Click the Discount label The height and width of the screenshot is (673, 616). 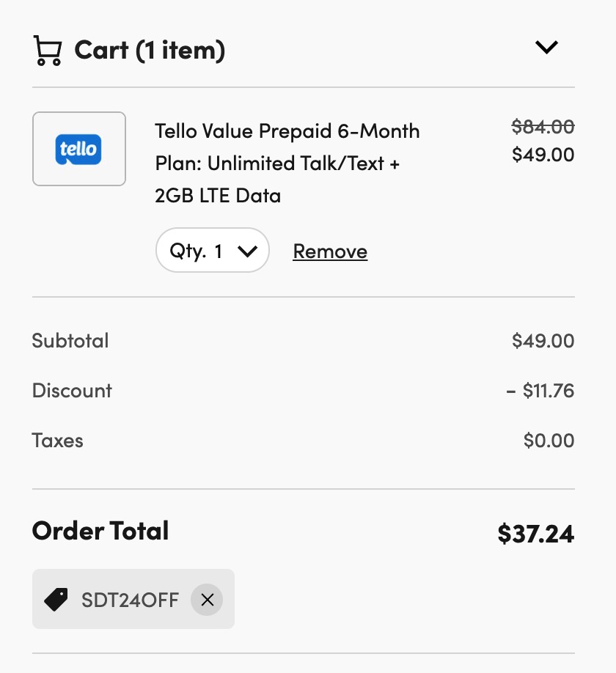(x=72, y=391)
